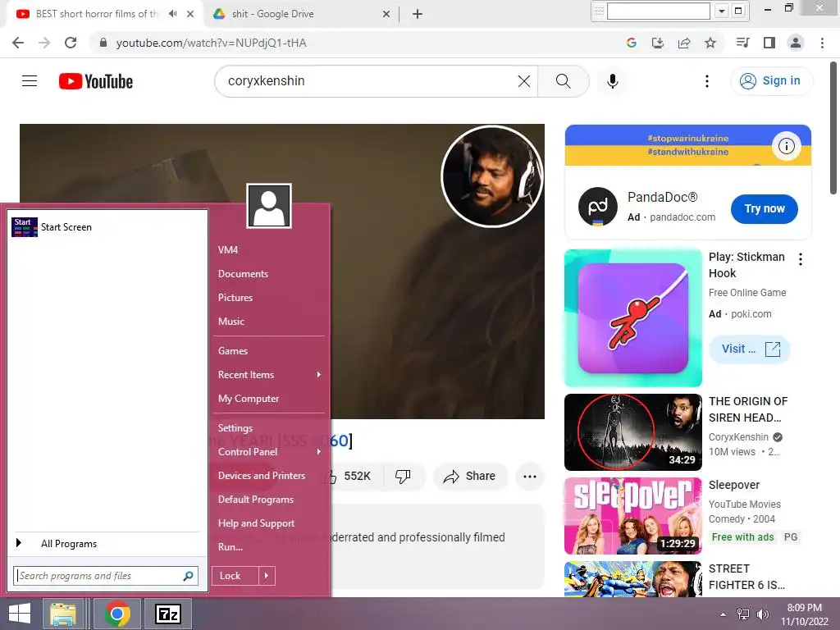Bookmark this page with the star
Screen dimensions: 840x630
(710, 43)
